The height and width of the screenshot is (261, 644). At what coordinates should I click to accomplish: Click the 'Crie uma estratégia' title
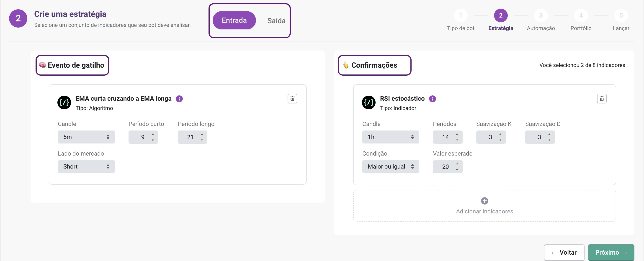click(x=70, y=14)
